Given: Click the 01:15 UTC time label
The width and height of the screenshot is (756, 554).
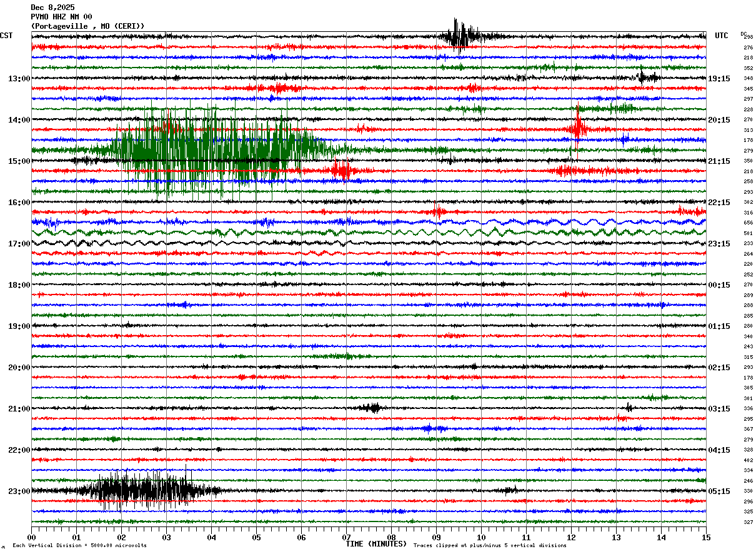Looking at the screenshot, I should tap(719, 326).
